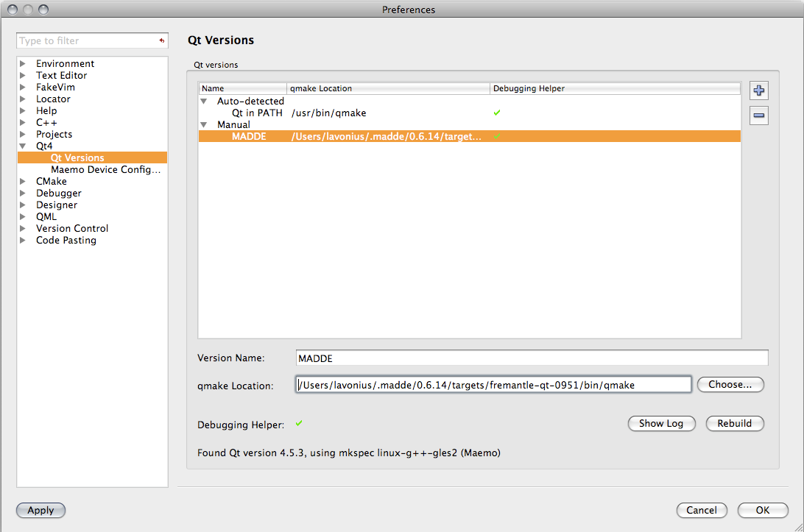Select the Qt in PATH version row
The height and width of the screenshot is (532, 804).
[x=258, y=113]
